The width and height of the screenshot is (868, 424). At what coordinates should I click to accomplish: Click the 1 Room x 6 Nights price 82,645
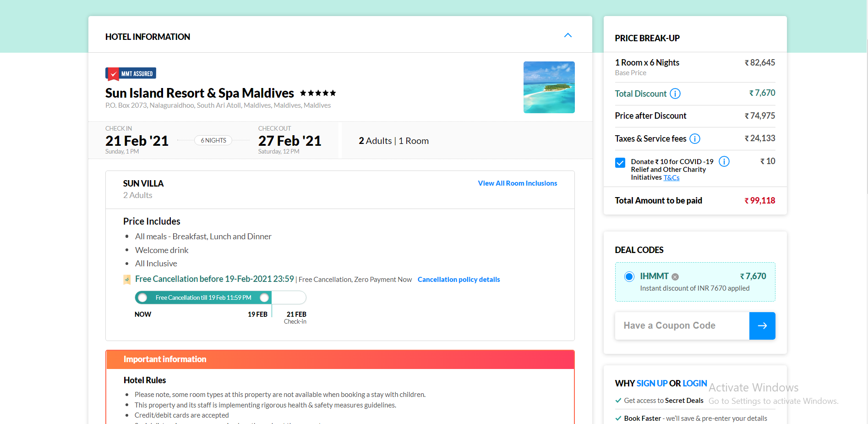760,63
